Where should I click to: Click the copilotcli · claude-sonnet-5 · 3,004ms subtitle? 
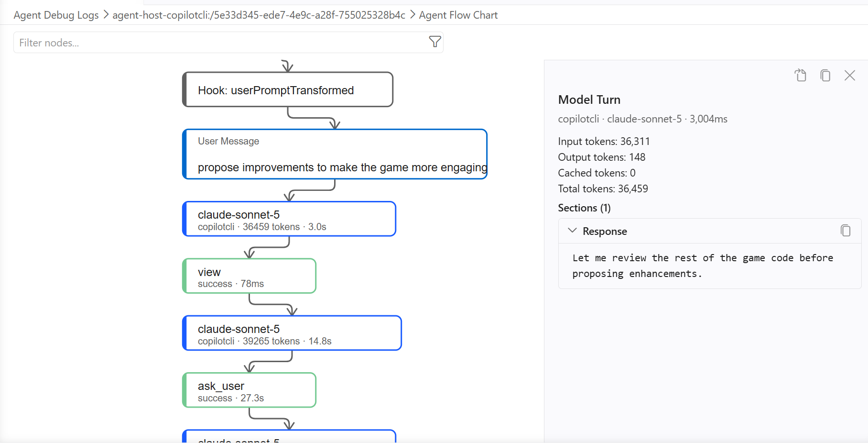click(x=642, y=119)
